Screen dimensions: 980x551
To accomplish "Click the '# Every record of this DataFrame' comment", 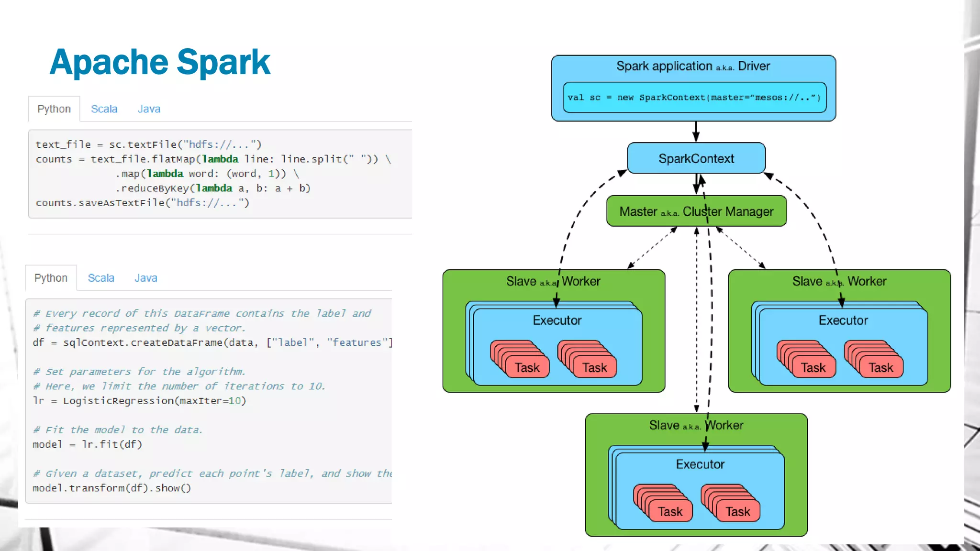I will point(202,314).
